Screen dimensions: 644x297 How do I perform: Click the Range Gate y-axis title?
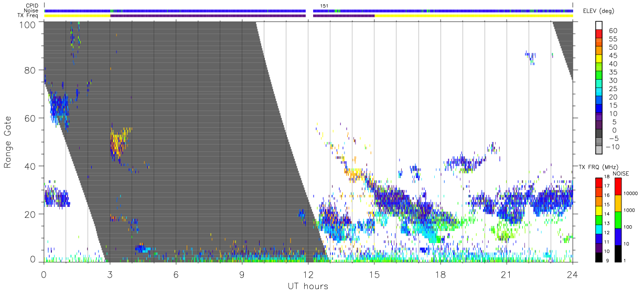coord(8,142)
